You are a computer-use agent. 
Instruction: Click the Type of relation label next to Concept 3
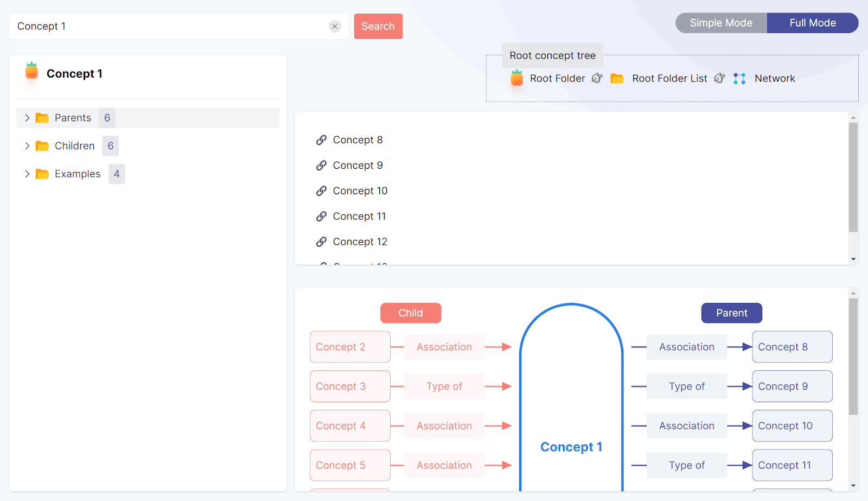[x=444, y=386]
